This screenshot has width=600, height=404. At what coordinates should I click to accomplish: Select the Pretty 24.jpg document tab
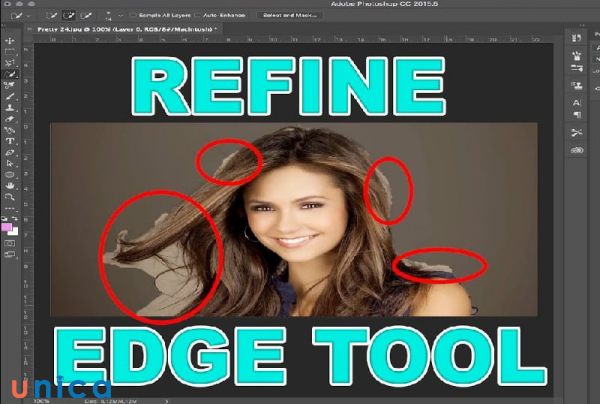point(125,29)
